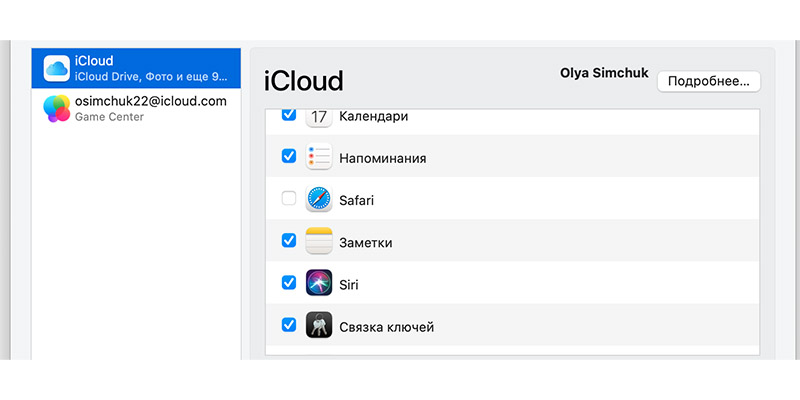
Task: Click the Safari compass icon
Action: pyautogui.click(x=319, y=199)
